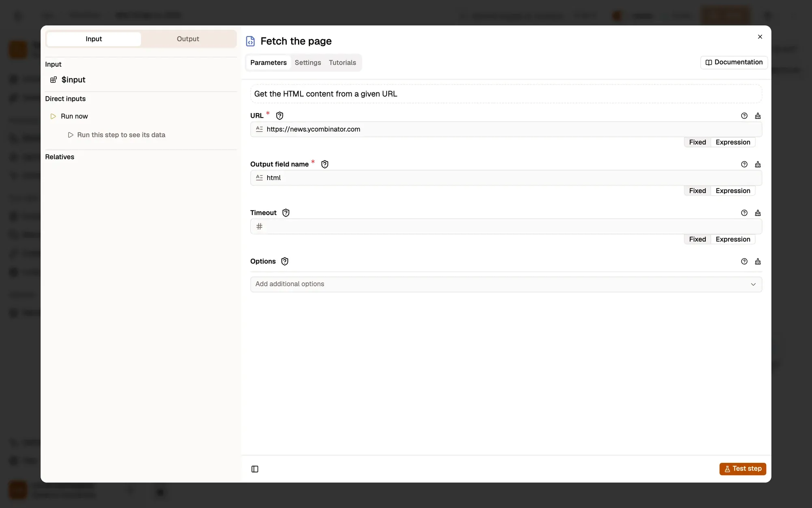Edit the step description Get the HTML content

506,94
